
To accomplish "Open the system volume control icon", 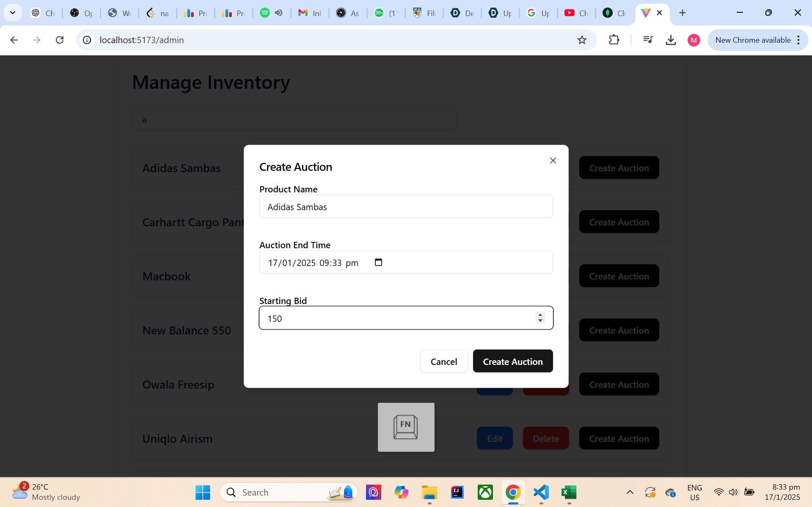I will pos(733,492).
